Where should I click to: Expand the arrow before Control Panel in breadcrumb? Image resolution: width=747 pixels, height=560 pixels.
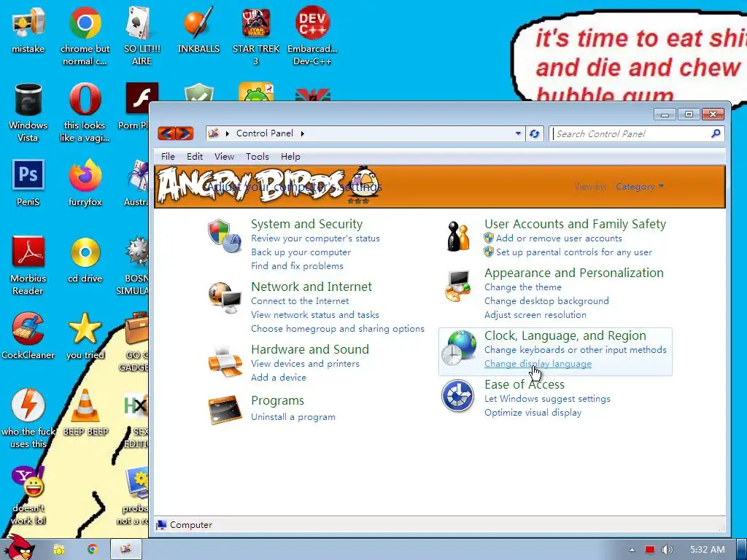point(228,134)
